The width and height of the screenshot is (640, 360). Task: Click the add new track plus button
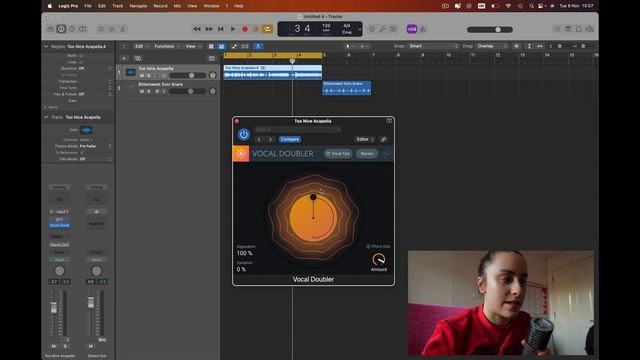[124, 59]
